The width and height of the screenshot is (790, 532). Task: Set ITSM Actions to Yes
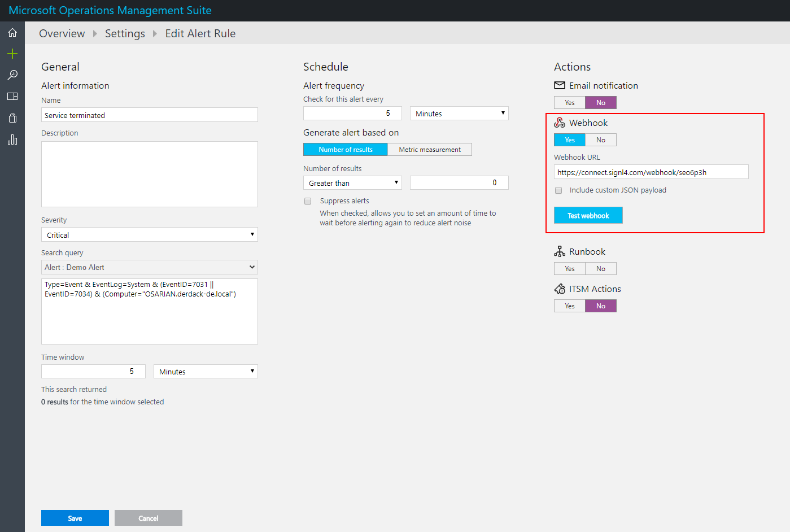570,306
